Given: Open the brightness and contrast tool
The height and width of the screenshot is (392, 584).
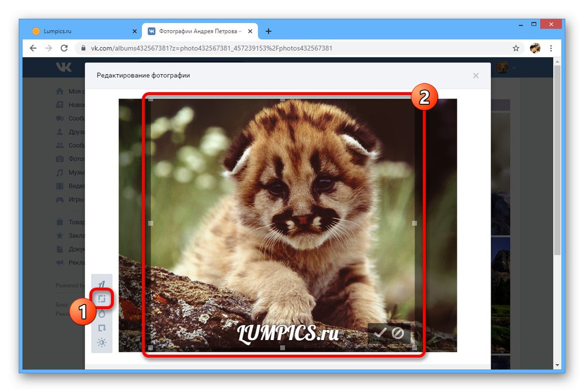Looking at the screenshot, I should (x=102, y=342).
